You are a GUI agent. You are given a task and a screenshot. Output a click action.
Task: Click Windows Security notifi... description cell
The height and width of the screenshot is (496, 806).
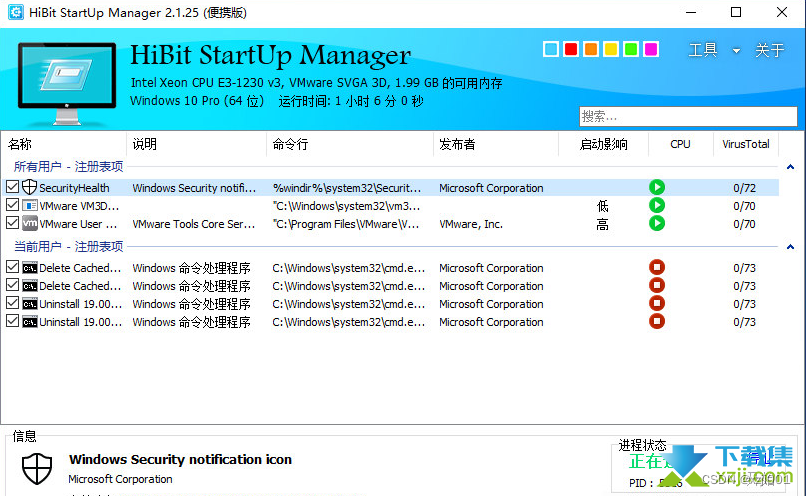point(194,188)
